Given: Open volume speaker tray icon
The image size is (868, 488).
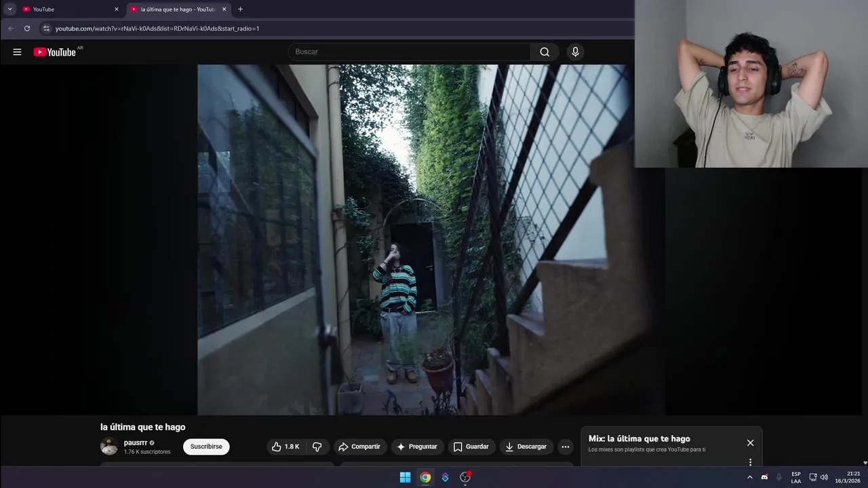Looking at the screenshot, I should [824, 477].
